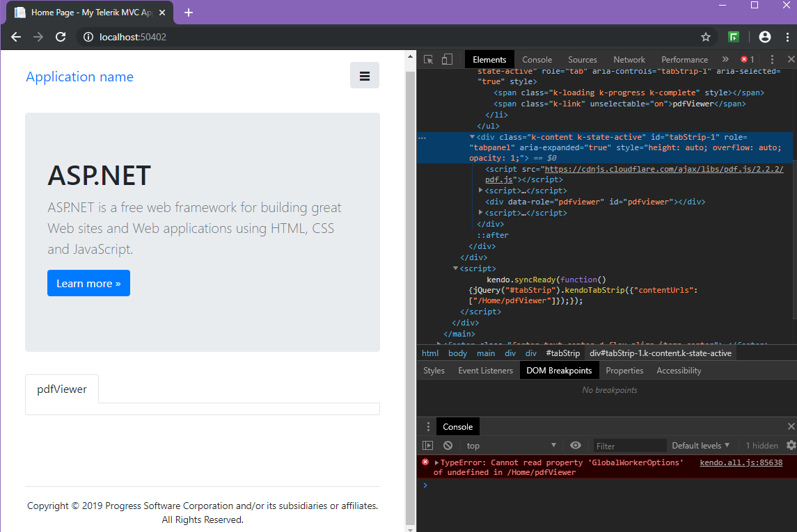The width and height of the screenshot is (797, 532).
Task: Open the Sources panel tab
Action: pyautogui.click(x=583, y=59)
